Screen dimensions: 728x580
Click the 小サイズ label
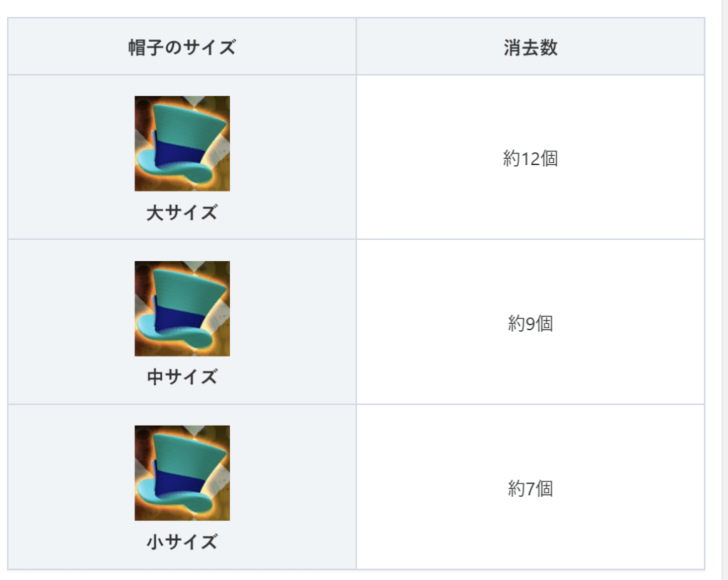(x=182, y=542)
